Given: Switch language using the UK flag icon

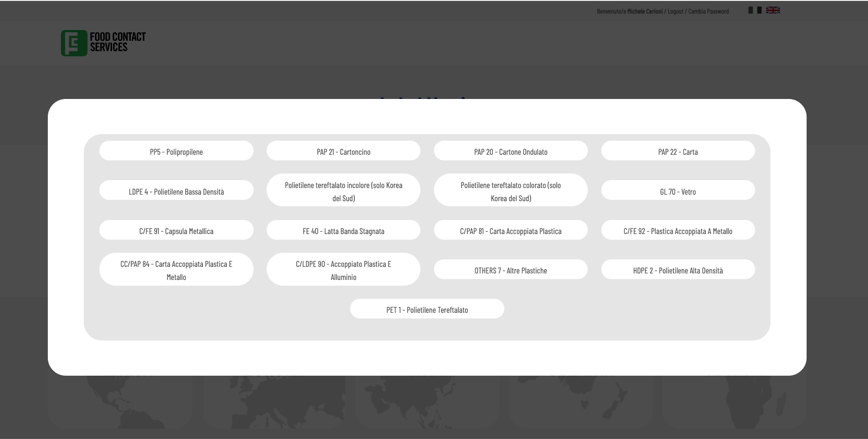Looking at the screenshot, I should point(773,10).
